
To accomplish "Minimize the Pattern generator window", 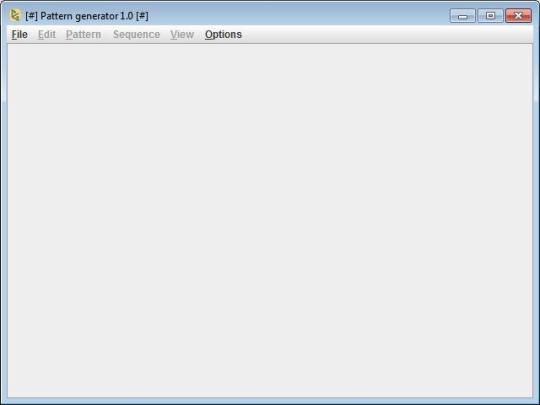I will pyautogui.click(x=463, y=16).
